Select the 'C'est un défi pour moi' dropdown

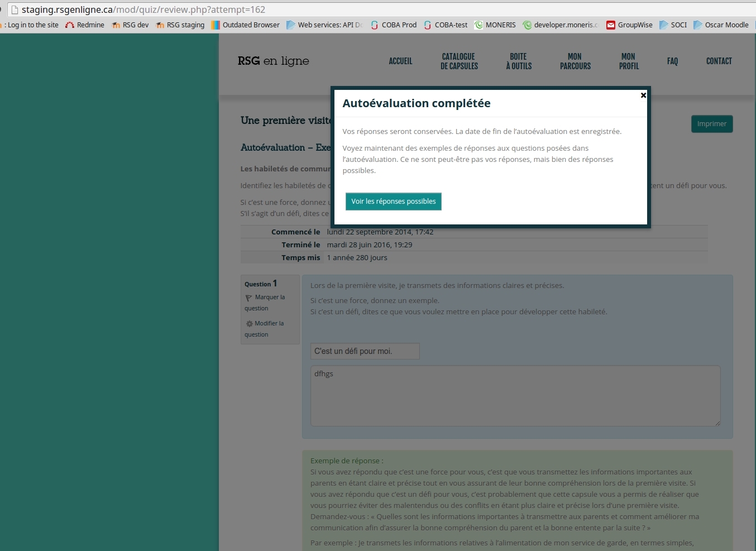(365, 351)
